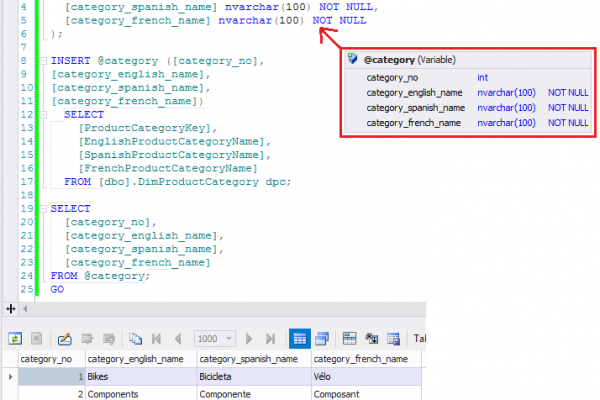Select the Bikes cell
The width and height of the screenshot is (600, 400).
[x=141, y=377]
